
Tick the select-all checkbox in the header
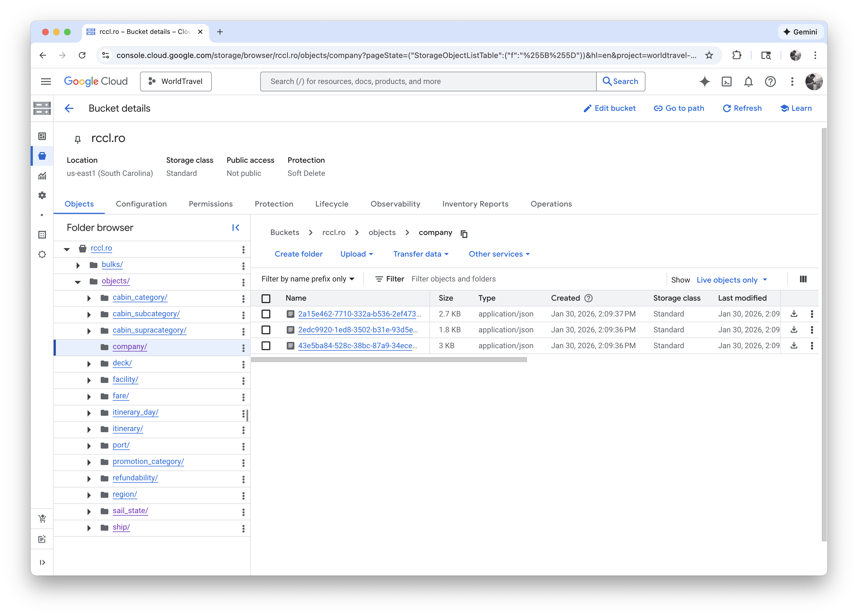click(x=266, y=298)
